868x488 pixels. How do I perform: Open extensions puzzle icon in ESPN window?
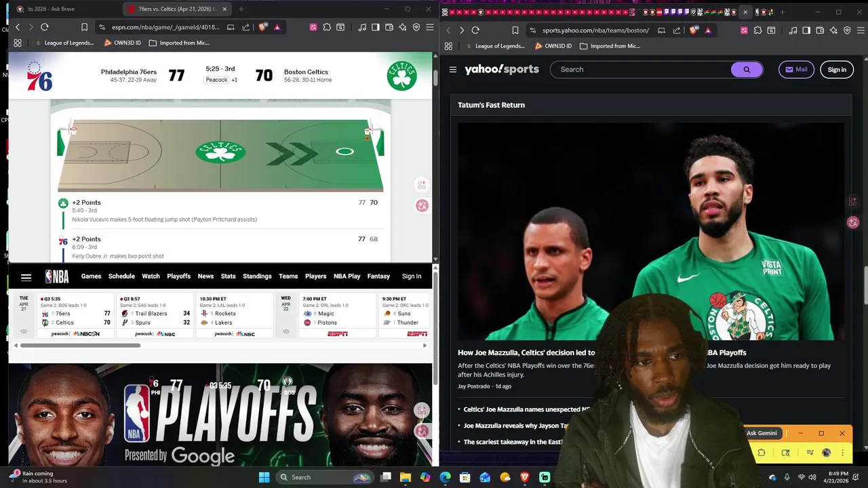[327, 27]
